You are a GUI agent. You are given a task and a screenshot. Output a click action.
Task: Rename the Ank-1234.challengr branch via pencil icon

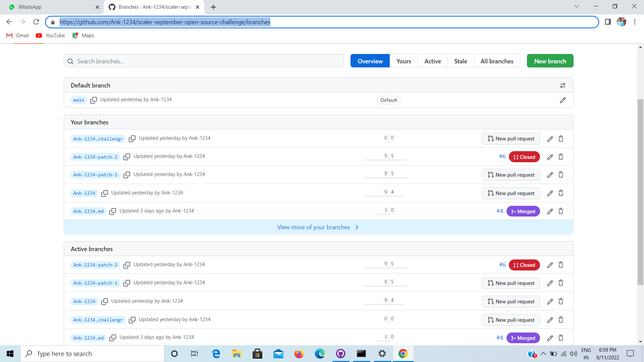550,138
